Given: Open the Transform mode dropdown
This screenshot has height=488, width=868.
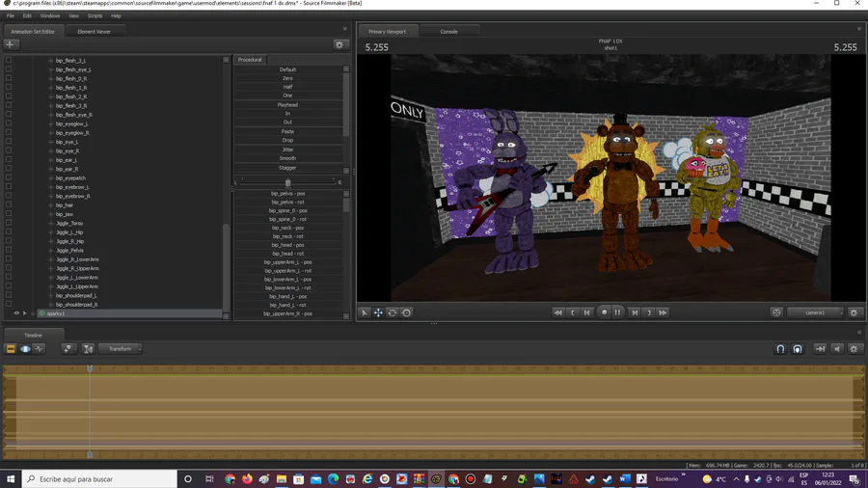Looking at the screenshot, I should (x=121, y=348).
